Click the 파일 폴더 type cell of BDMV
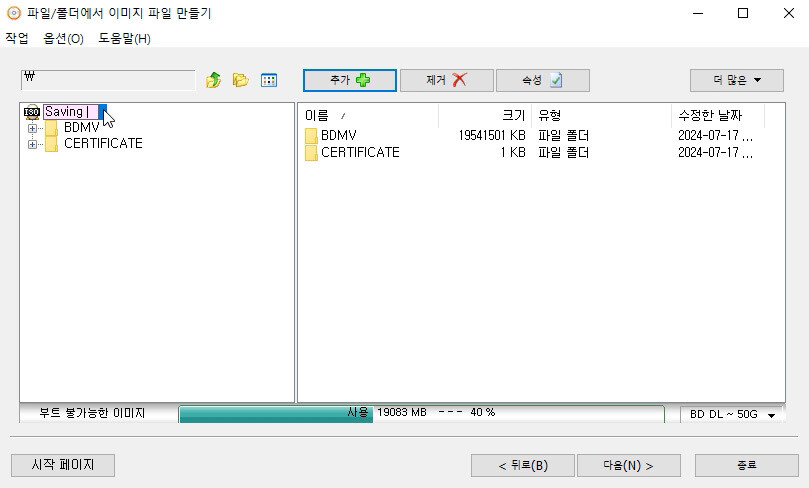Screen dimensions: 809x488 point(563,136)
